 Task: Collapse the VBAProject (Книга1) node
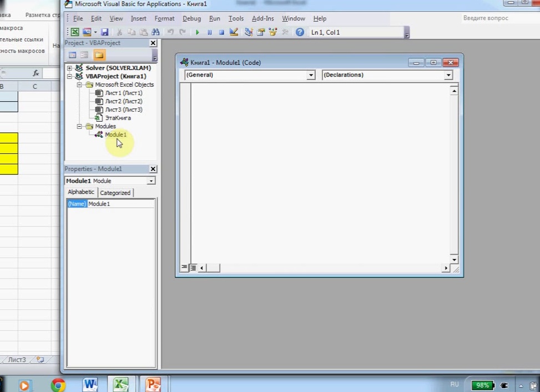pos(69,76)
